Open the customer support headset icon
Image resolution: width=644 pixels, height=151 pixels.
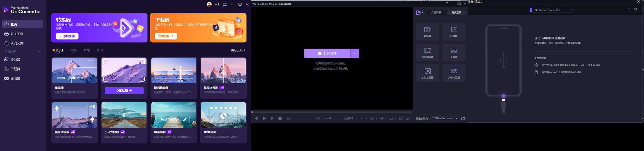pyautogui.click(x=217, y=4)
